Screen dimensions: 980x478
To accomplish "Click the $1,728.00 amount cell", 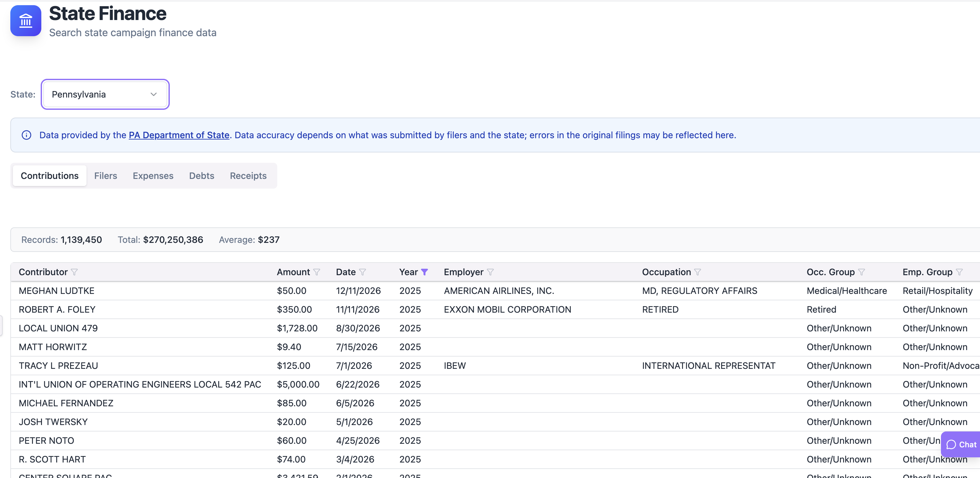I will [x=297, y=328].
